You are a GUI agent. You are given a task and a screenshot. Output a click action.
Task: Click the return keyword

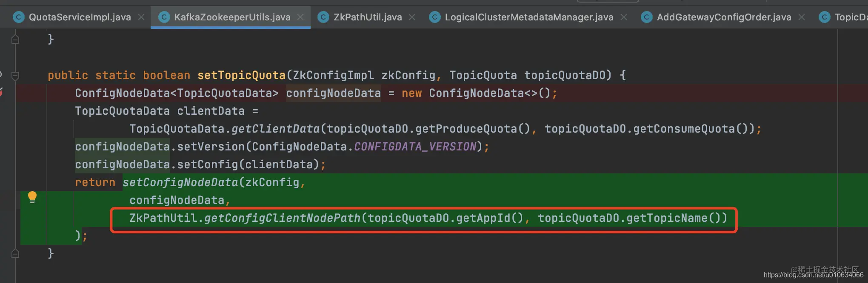pyautogui.click(x=95, y=182)
